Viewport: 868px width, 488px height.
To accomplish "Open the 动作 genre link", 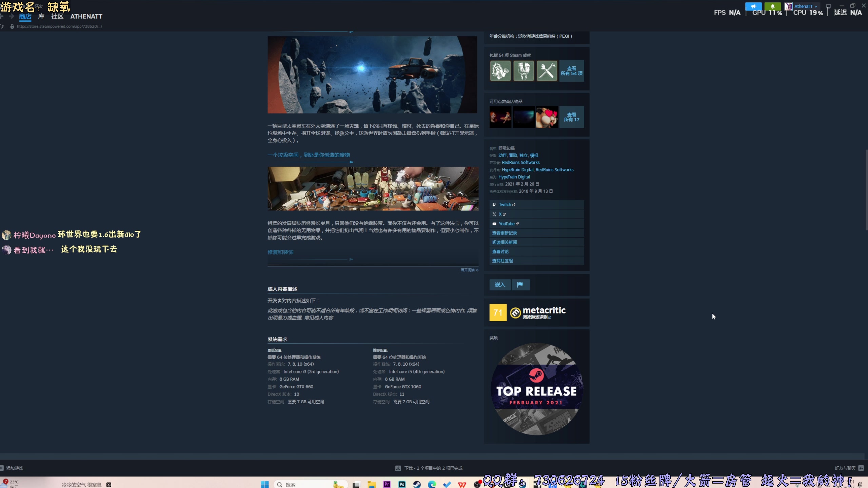I will pos(502,155).
